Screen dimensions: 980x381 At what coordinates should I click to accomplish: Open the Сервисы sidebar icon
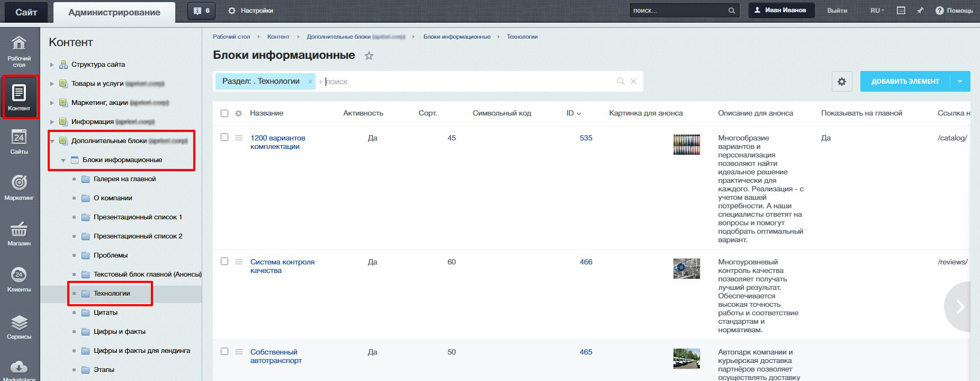pos(19,326)
